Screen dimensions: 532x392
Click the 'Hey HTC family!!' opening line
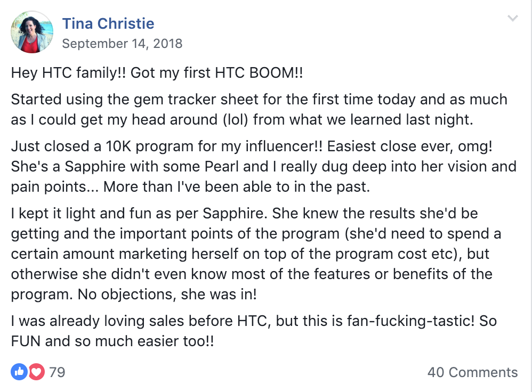pyautogui.click(x=68, y=73)
